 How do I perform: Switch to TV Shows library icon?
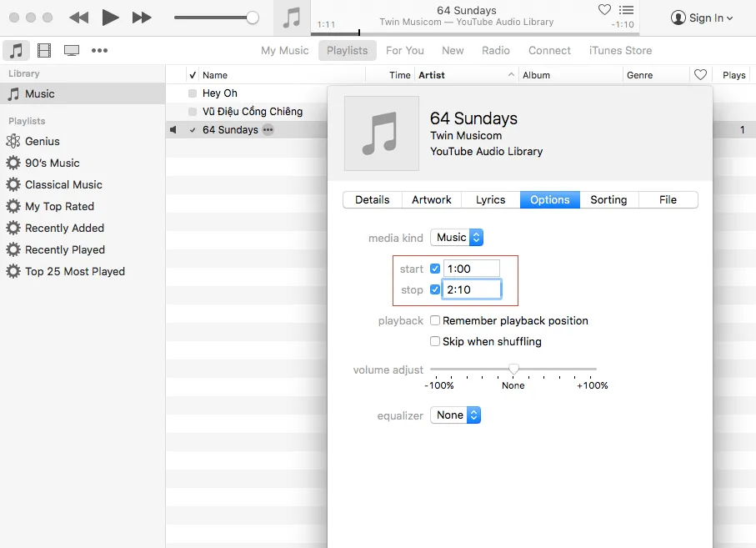[72, 51]
